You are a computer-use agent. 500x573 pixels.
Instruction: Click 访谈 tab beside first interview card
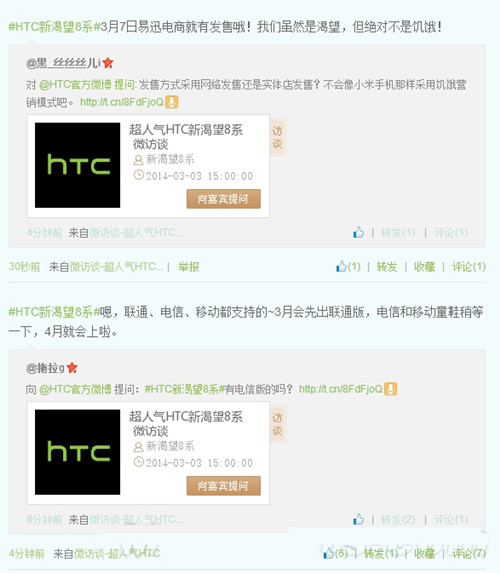tap(277, 137)
